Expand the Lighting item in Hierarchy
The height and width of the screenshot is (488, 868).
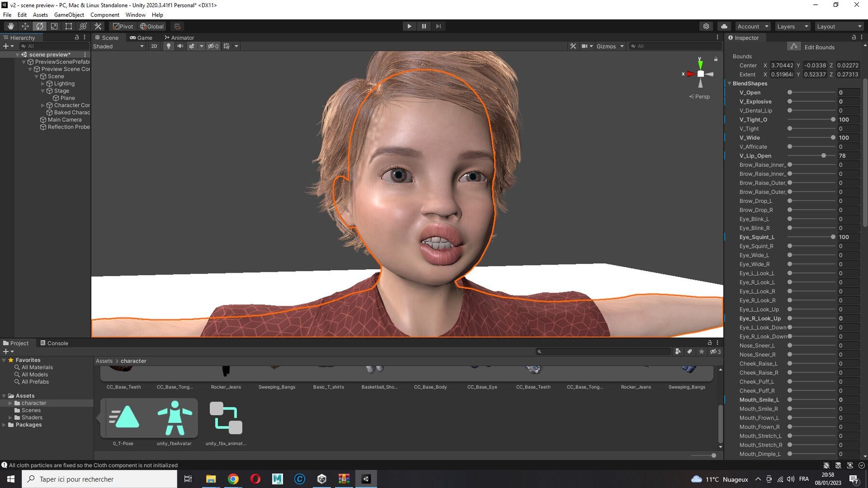[43, 83]
